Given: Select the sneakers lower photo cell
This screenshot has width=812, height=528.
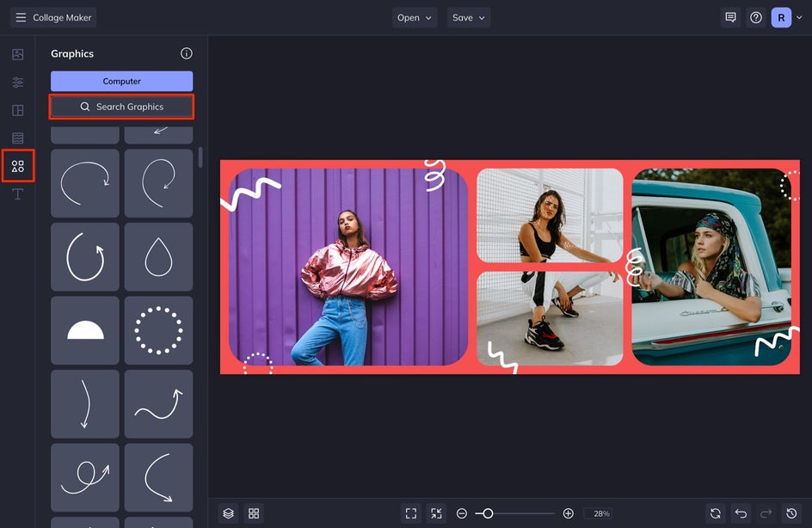Looking at the screenshot, I should click(x=550, y=318).
